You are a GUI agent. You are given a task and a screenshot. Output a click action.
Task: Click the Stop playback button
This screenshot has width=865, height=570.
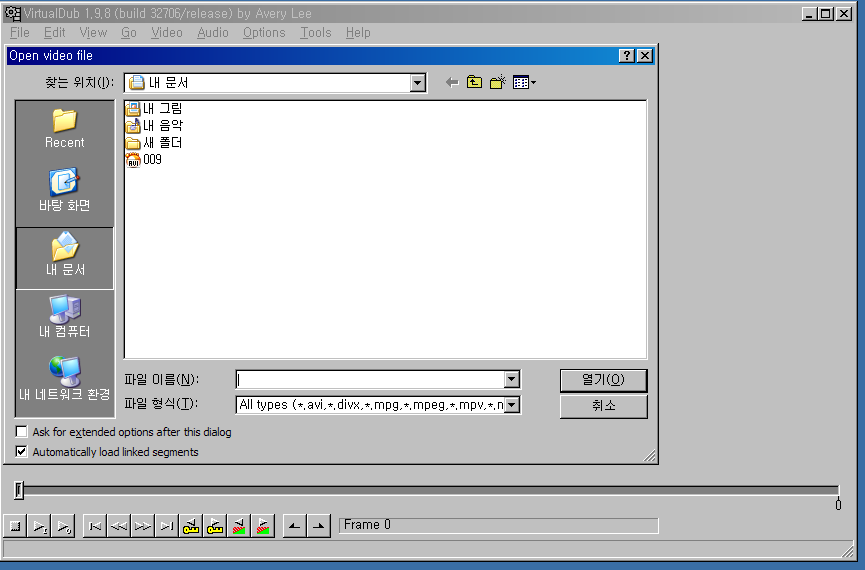pyautogui.click(x=15, y=526)
